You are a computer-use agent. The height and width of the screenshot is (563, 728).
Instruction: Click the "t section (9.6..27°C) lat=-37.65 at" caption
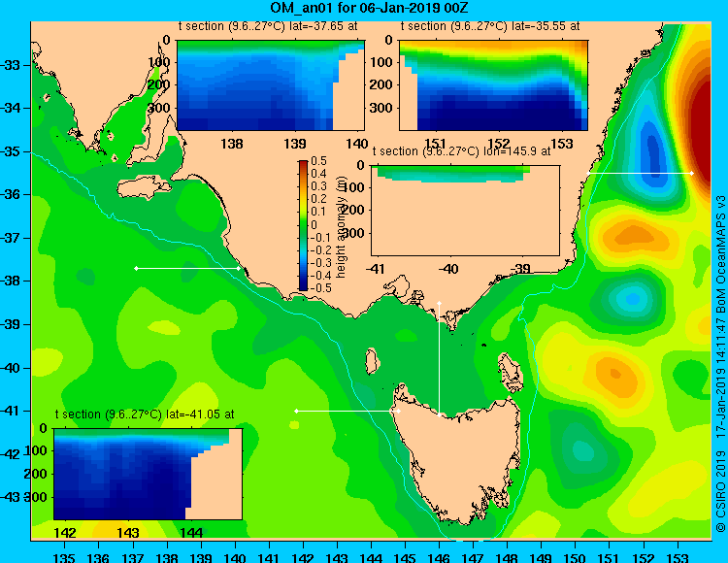point(268,26)
